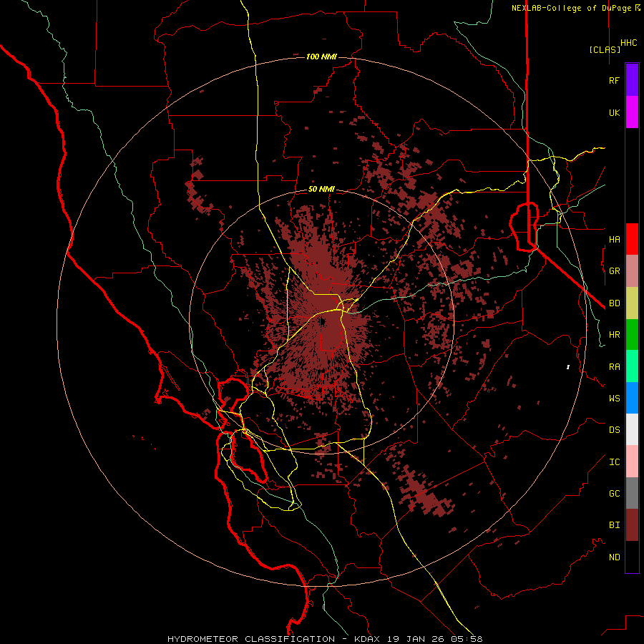The width and height of the screenshot is (644, 644).
Task: Click the IC light pink legend swatch
Action: point(632,462)
